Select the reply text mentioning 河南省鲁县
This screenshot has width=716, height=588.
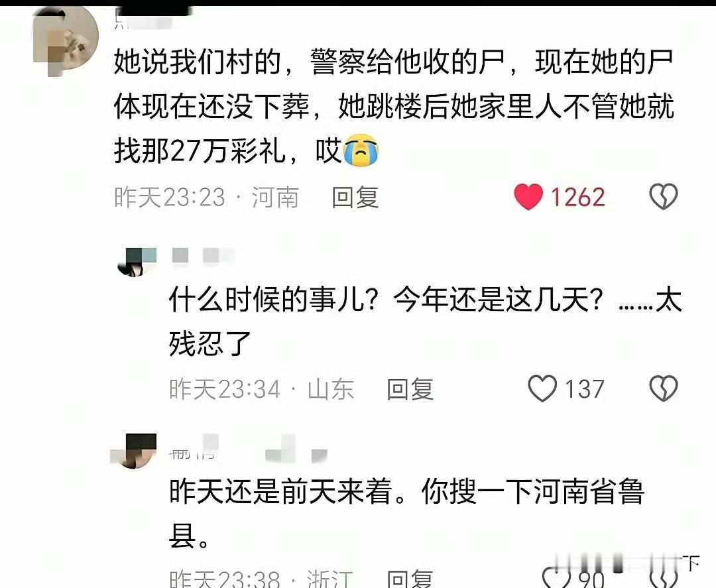(406, 512)
